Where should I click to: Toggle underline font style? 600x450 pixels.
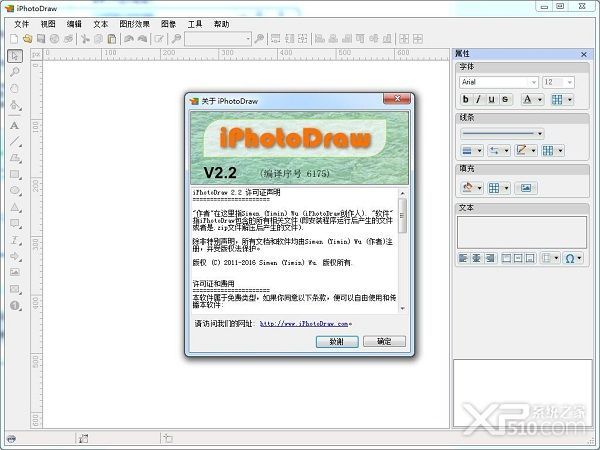click(x=492, y=99)
